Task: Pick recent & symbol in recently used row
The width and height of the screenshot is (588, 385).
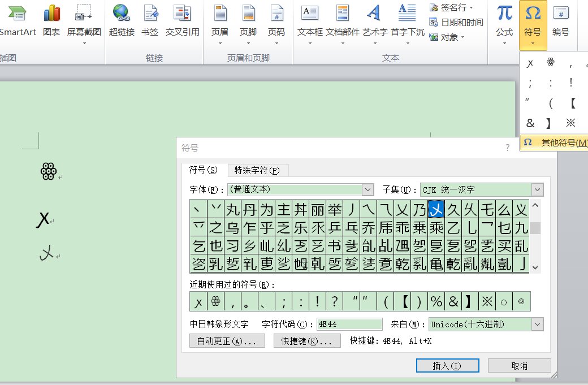Action: click(x=453, y=301)
